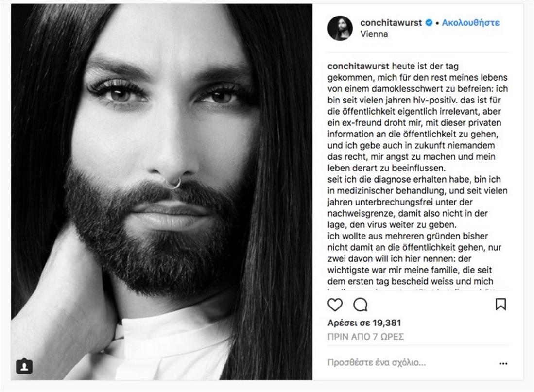Click the caption paragraph starting 'ich wollte aus mehreren'
The image size is (534, 392).
pos(413,237)
